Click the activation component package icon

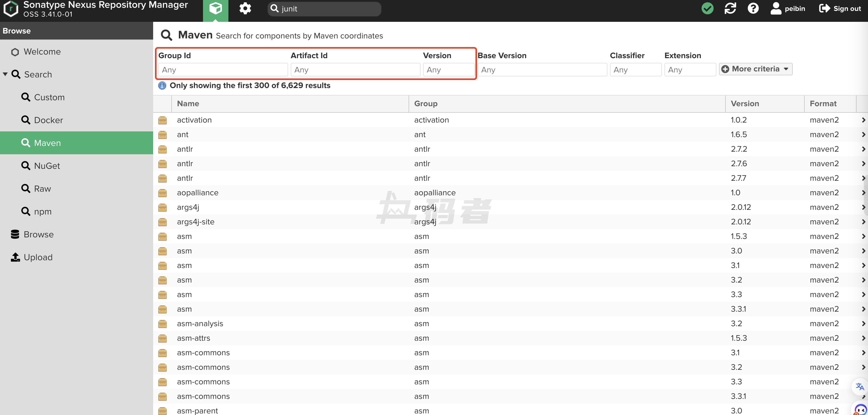162,120
